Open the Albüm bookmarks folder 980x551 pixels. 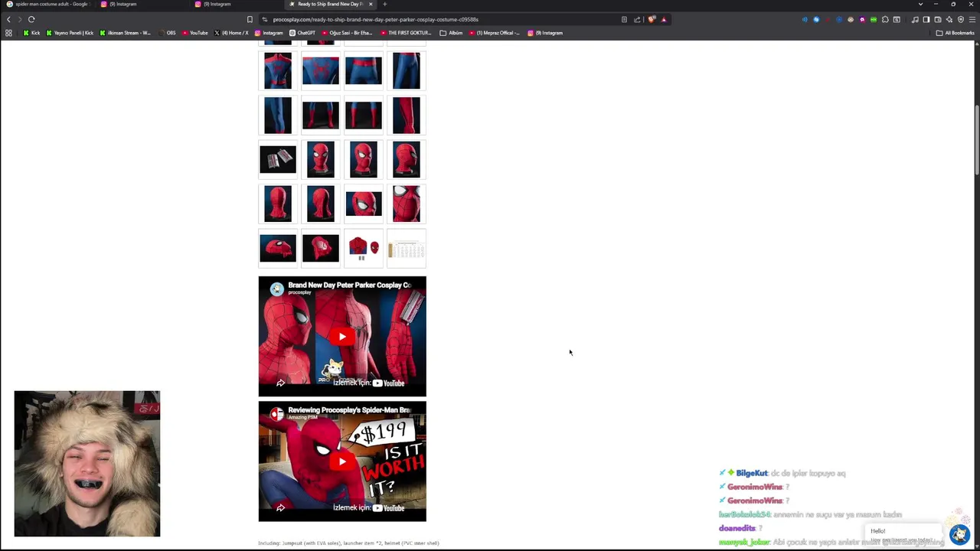452,33
